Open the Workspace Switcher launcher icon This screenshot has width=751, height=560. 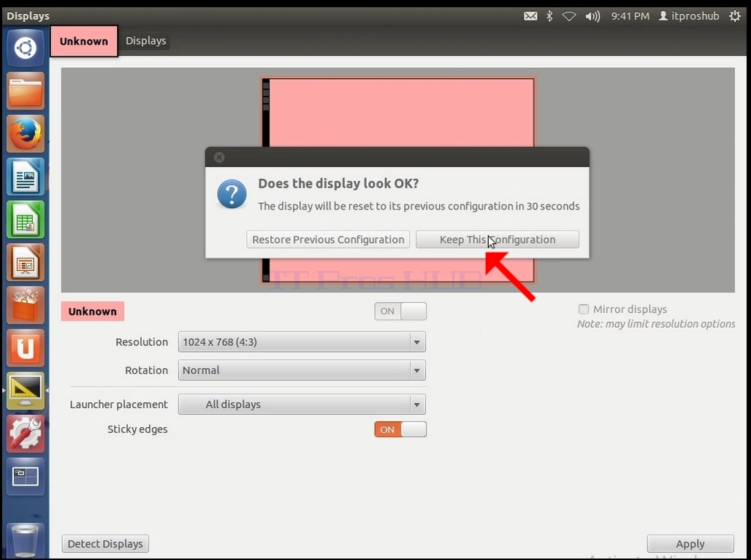pos(26,477)
